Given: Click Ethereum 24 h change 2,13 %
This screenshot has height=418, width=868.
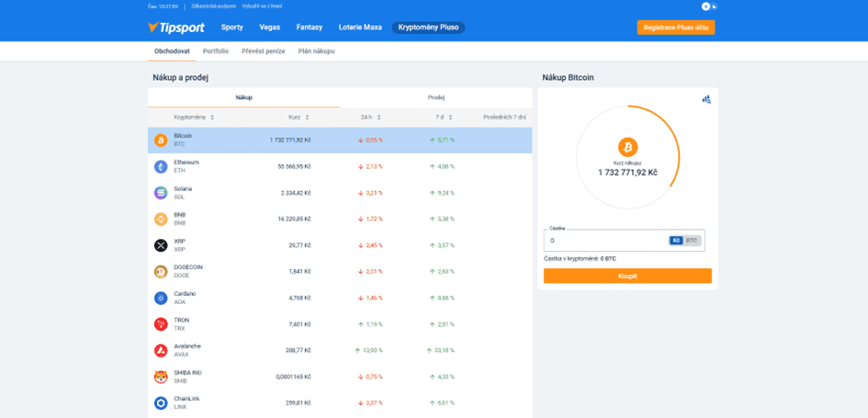Looking at the screenshot, I should 370,166.
